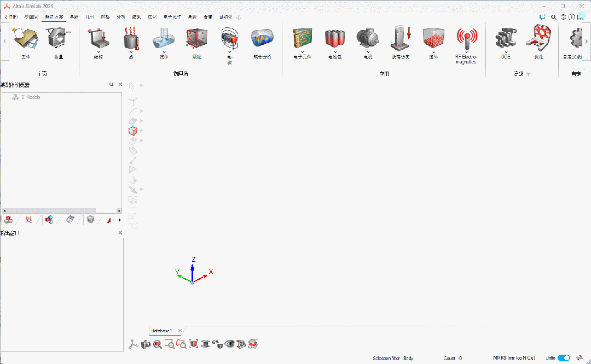Open the granular red-balls box application icon
Viewport: 591px width, 364px height.
433,39
